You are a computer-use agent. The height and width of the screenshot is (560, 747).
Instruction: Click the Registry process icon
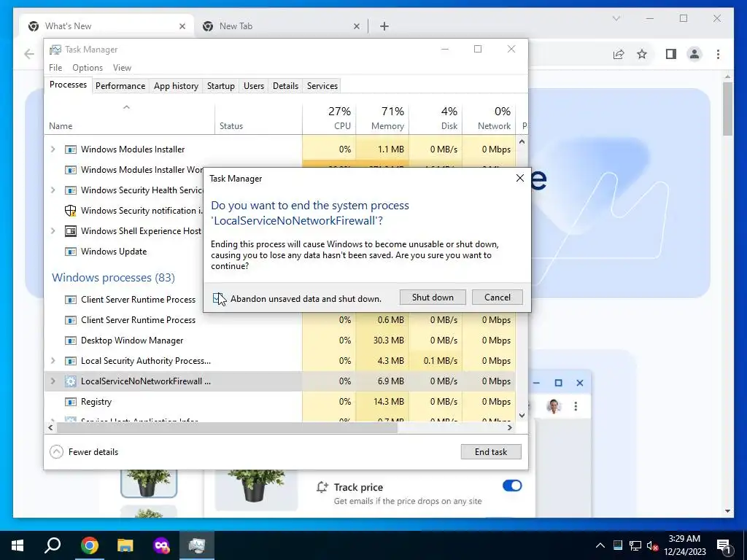point(71,402)
